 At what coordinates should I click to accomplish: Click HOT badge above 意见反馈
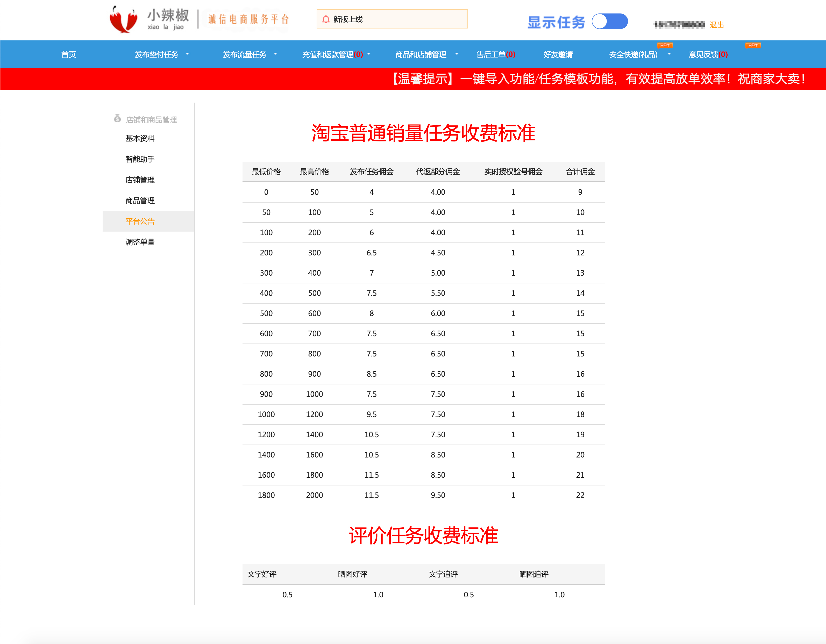pos(753,45)
